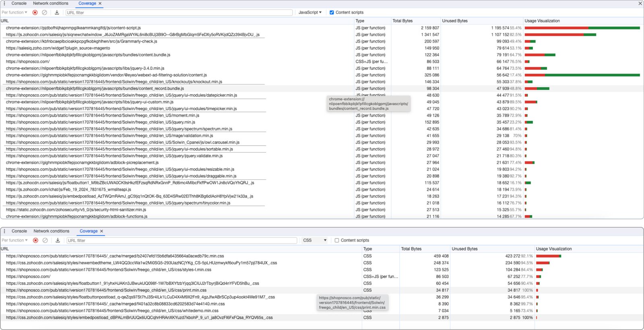This screenshot has height=330, width=644.
Task: Select the styles-l.min.css row
Action: [322, 270]
